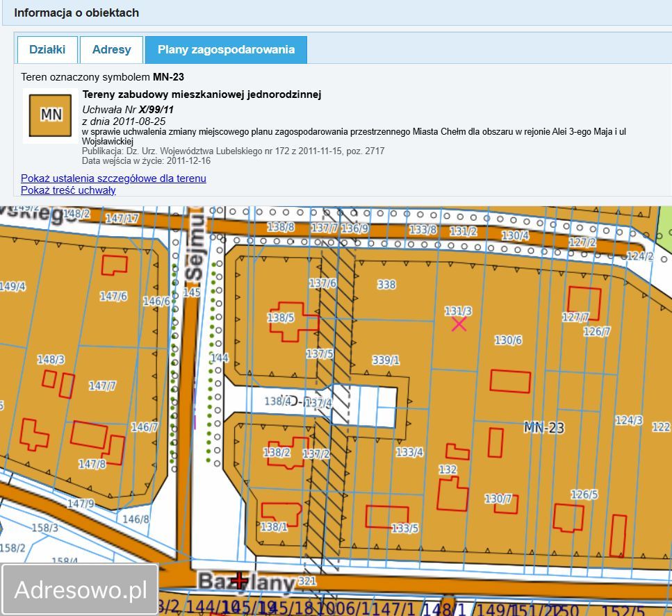Screen dimensions: 672x616
Task: Open Pokaż ustalenia szczegółowe dla terenu link
Action: pos(113,178)
